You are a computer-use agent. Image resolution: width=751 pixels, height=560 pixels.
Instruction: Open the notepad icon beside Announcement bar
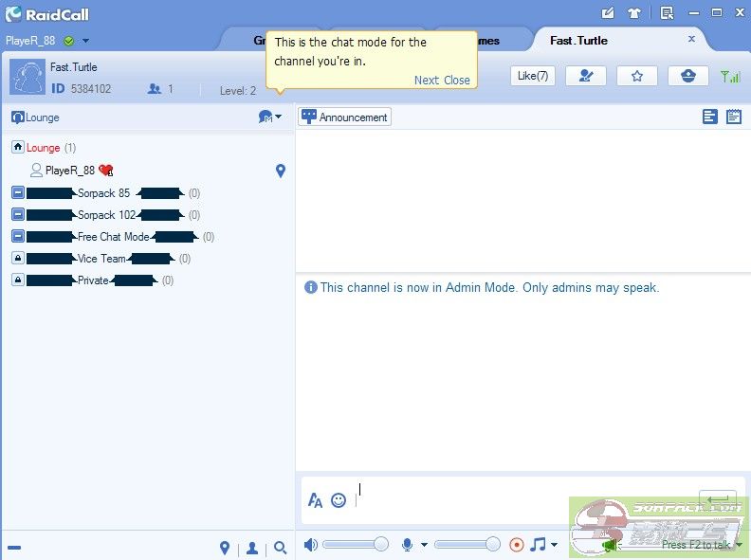click(733, 117)
